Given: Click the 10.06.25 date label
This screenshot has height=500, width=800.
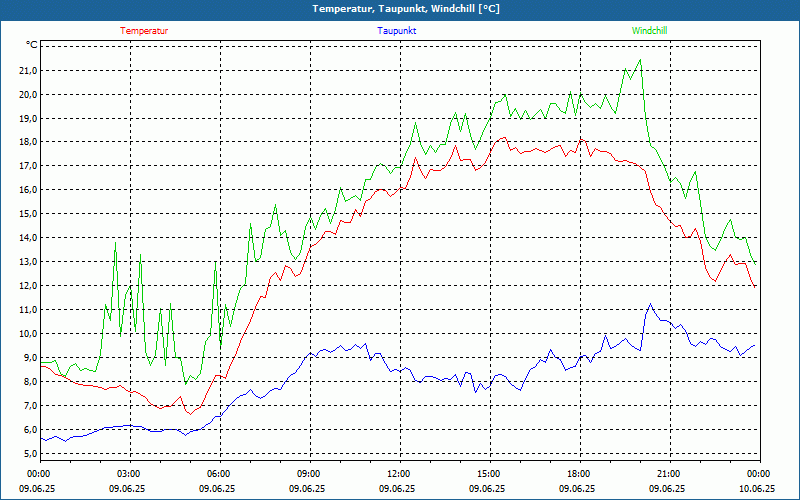Looking at the screenshot, I should click(x=758, y=488).
